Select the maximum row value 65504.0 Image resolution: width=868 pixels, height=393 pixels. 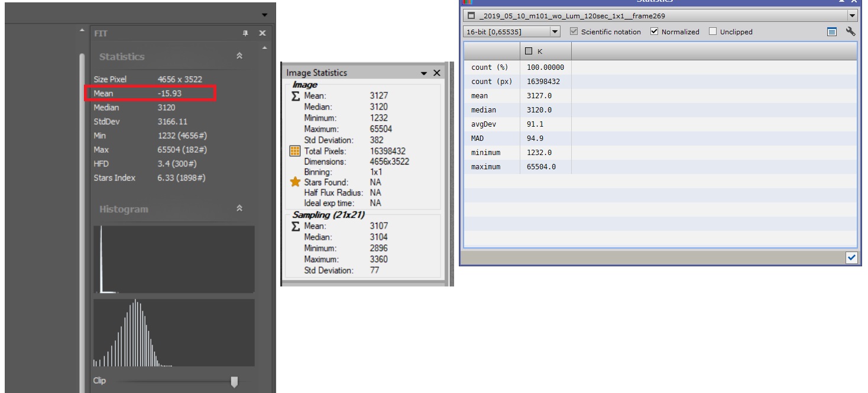tap(541, 167)
